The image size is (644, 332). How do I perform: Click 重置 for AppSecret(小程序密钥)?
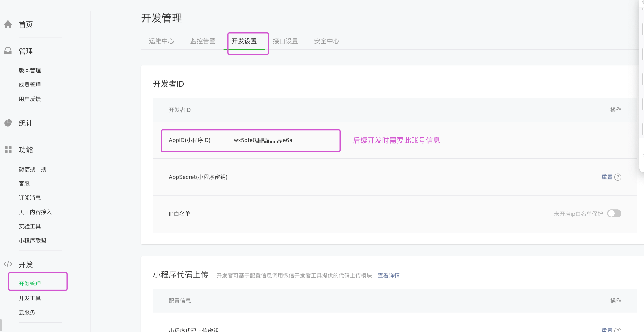[607, 177]
